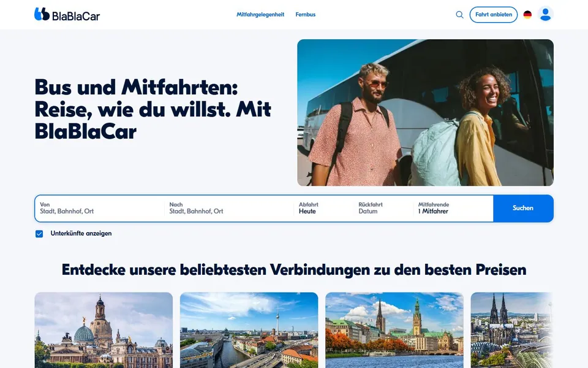The height and width of the screenshot is (368, 588).
Task: Open the Hamburg town hall destination card
Action: pyautogui.click(x=394, y=330)
